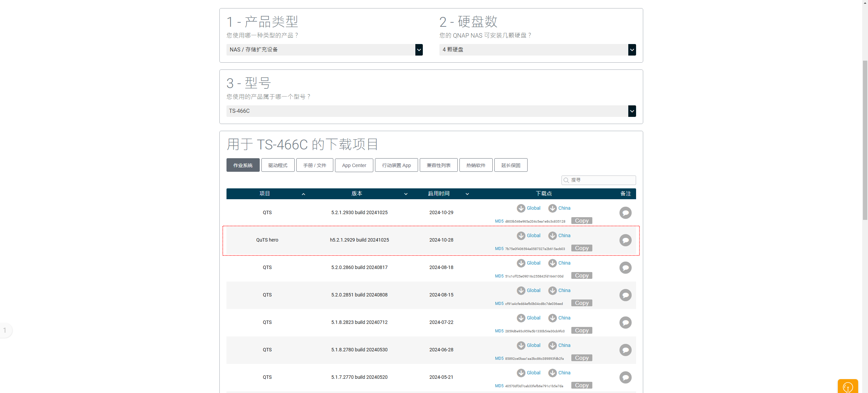Open the 延长保固 tab
This screenshot has height=393, width=868.
point(511,165)
